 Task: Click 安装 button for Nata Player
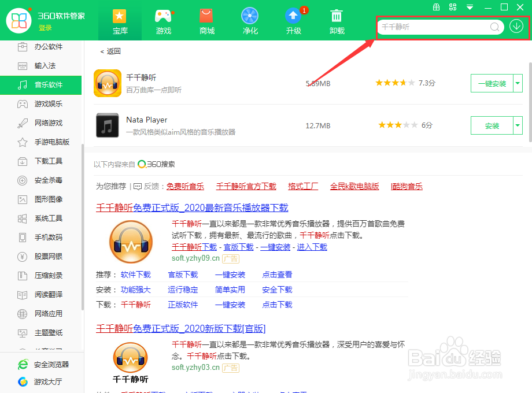[x=492, y=125]
